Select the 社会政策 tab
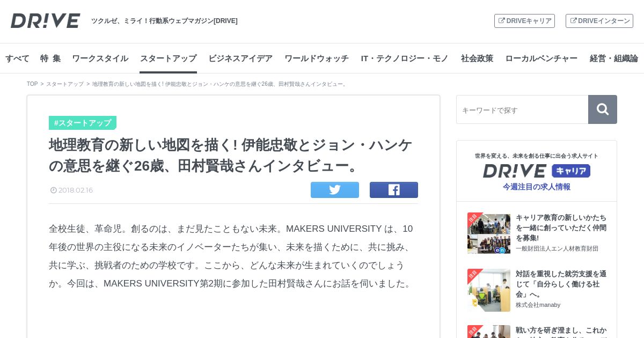644x338 pixels. (x=477, y=58)
